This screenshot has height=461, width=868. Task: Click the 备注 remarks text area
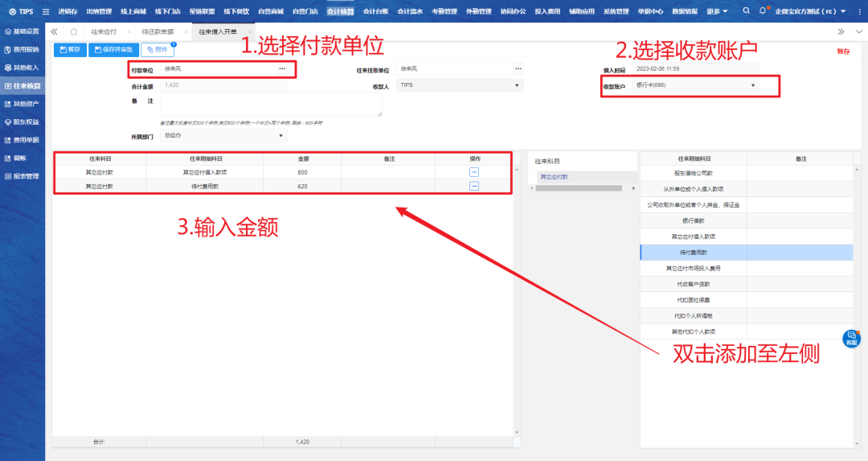tap(271, 105)
